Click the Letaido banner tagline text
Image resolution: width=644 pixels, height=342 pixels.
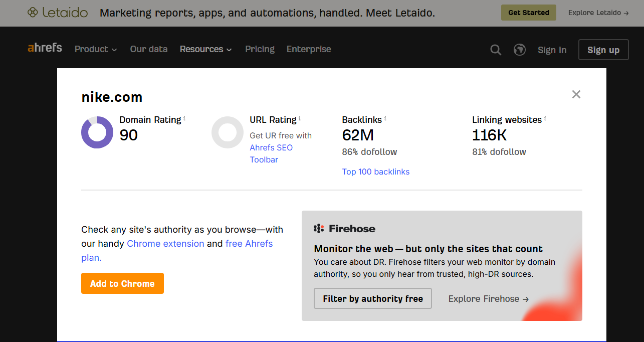coord(267,13)
